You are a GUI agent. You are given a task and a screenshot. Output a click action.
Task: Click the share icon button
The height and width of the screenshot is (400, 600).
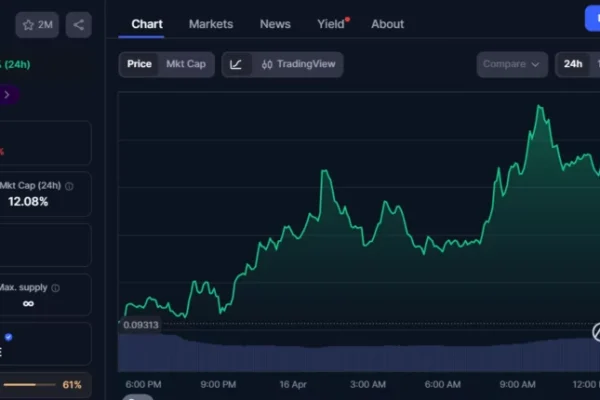pos(79,25)
